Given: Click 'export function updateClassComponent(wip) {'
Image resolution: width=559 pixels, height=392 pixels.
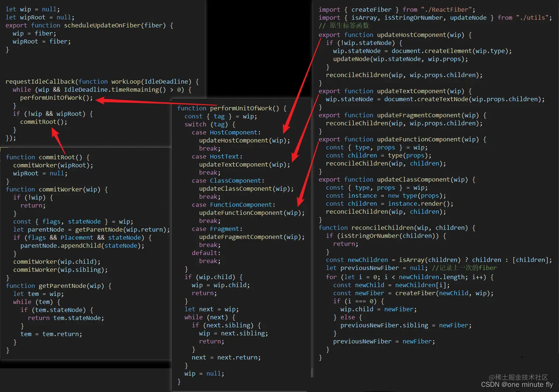Looking at the screenshot, I should click(397, 180).
